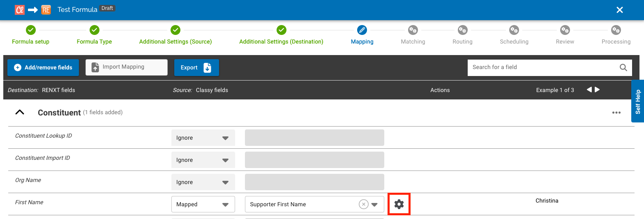Collapse the Constituent section
The image size is (644, 219).
pos(20,112)
